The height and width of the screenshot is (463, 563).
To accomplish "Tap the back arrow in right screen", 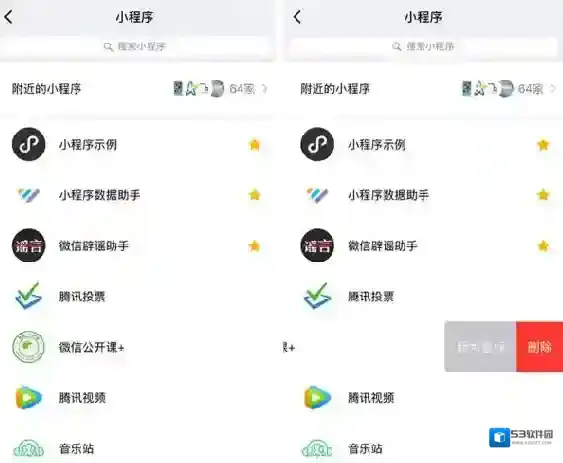I will 297,17.
